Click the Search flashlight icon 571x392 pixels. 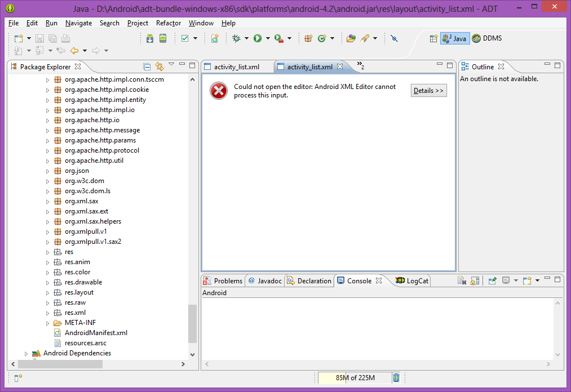pos(365,38)
